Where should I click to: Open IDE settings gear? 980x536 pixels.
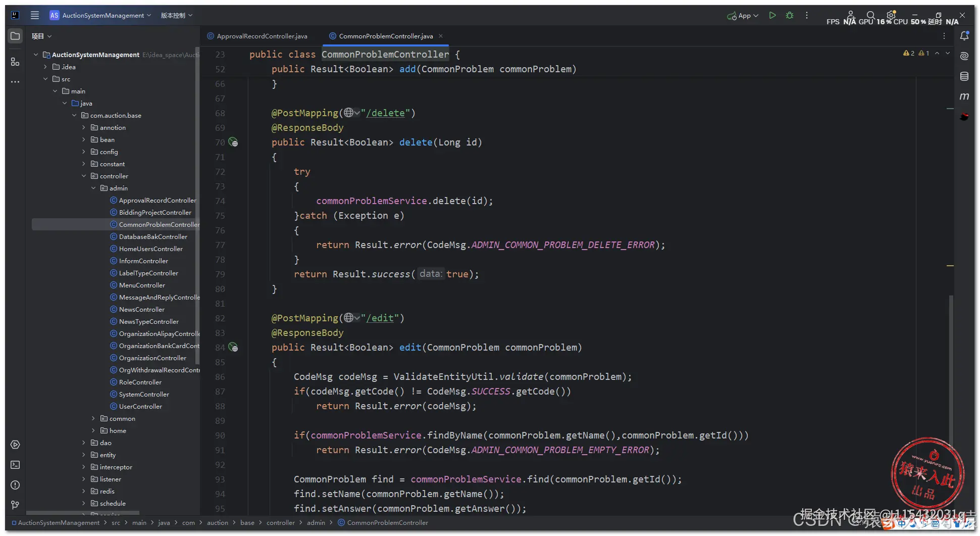pyautogui.click(x=891, y=15)
